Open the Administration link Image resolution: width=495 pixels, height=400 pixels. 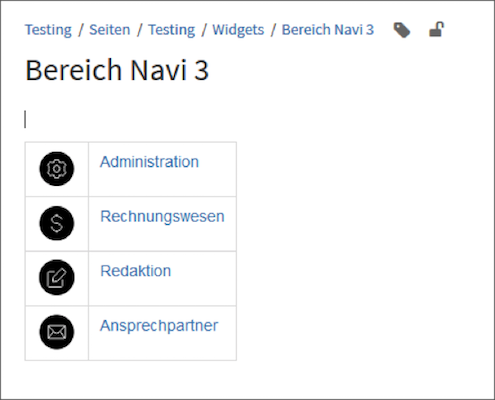(x=149, y=162)
